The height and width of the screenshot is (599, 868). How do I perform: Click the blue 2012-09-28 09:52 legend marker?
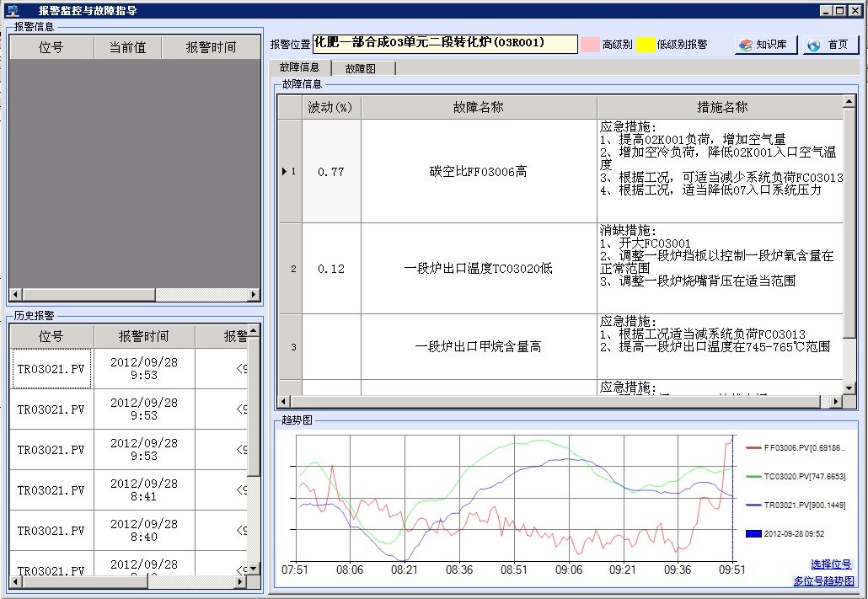pos(753,533)
